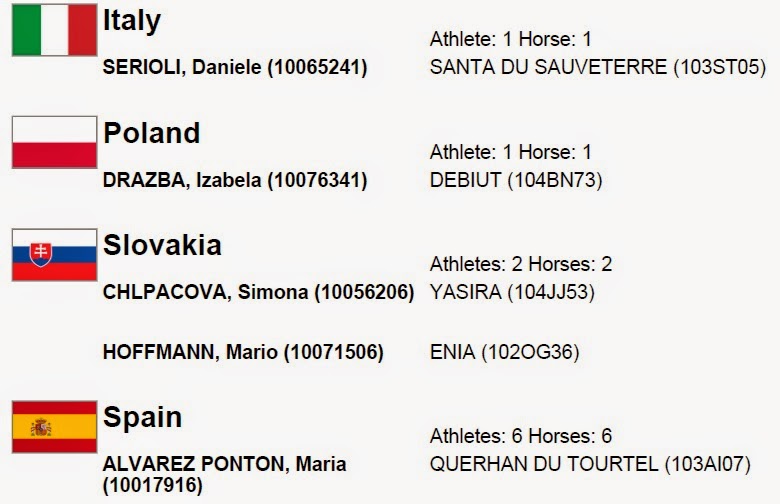Click horse ENIA (102OG36)
Viewport: 780px width, 504px height.
pos(504,352)
